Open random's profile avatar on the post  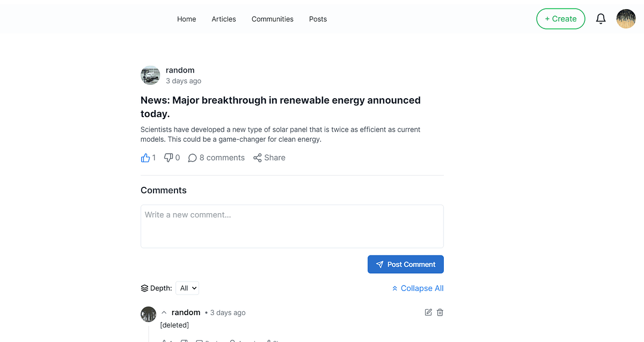(x=150, y=75)
